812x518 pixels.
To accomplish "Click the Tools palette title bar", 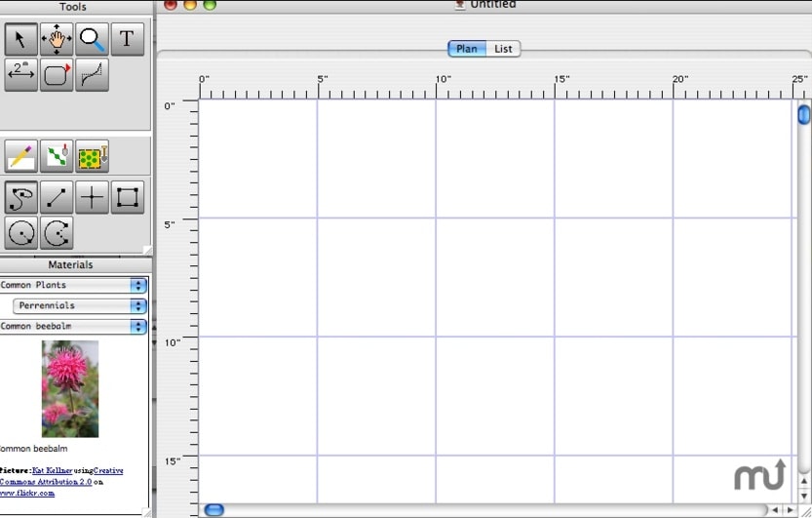I will [76, 7].
